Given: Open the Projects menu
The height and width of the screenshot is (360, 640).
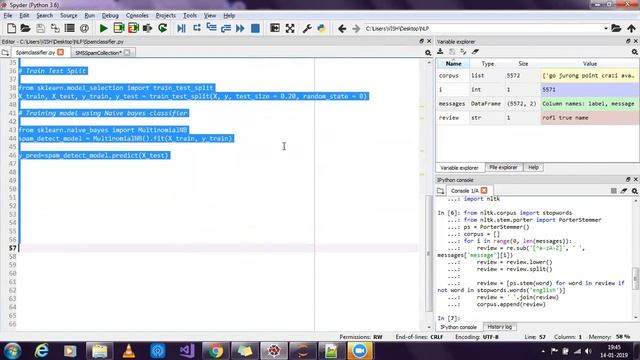Looking at the screenshot, I should click(165, 16).
